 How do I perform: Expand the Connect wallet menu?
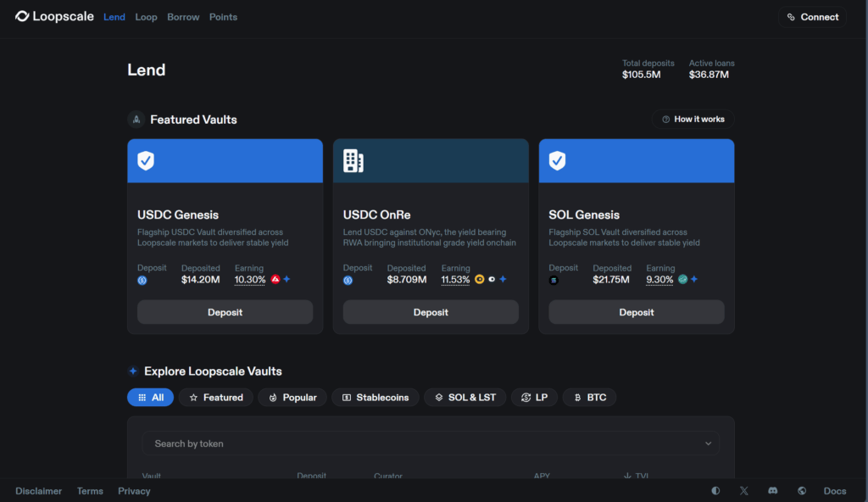(x=811, y=16)
